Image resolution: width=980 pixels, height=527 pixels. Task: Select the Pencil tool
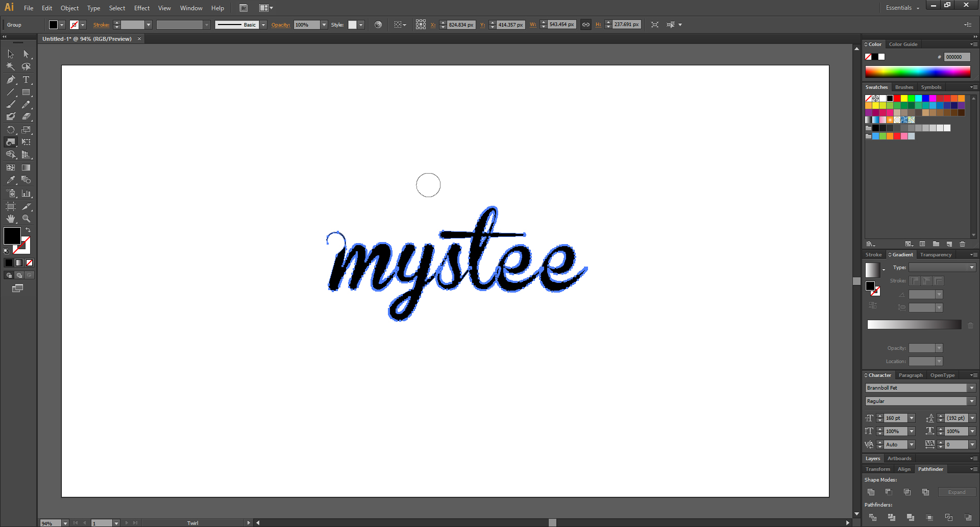coord(26,105)
